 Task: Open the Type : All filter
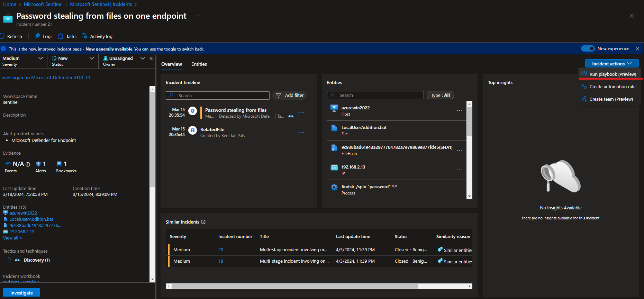point(441,95)
